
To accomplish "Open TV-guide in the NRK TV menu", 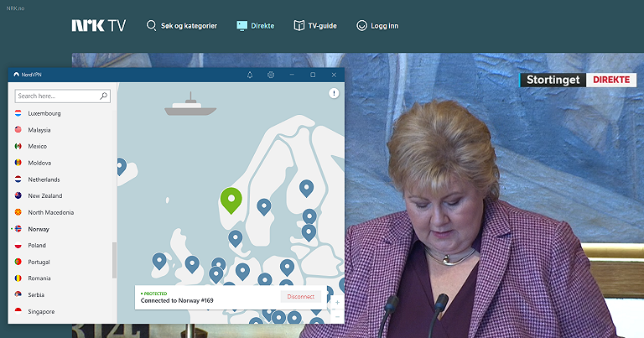I will 315,25.
